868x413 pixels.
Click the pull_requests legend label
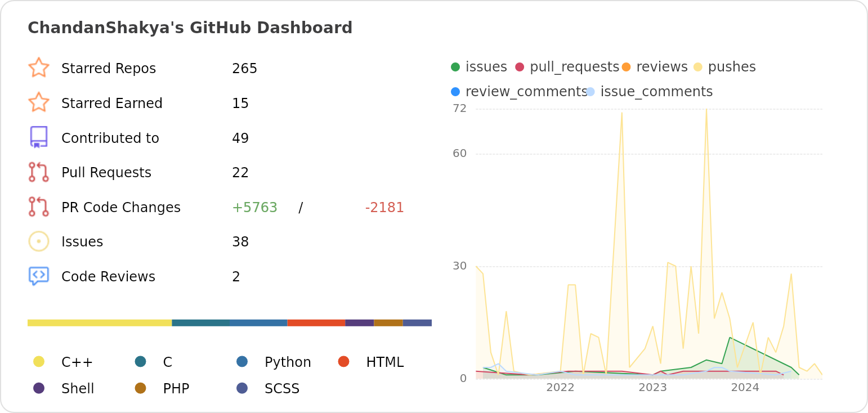(575, 67)
